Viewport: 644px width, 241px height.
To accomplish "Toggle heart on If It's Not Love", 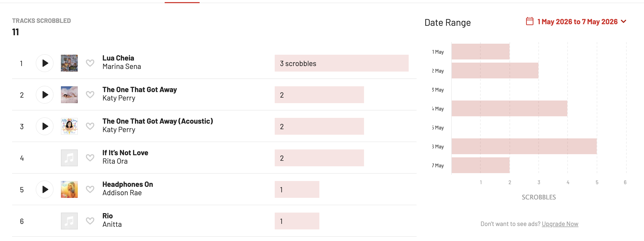I will 90,158.
